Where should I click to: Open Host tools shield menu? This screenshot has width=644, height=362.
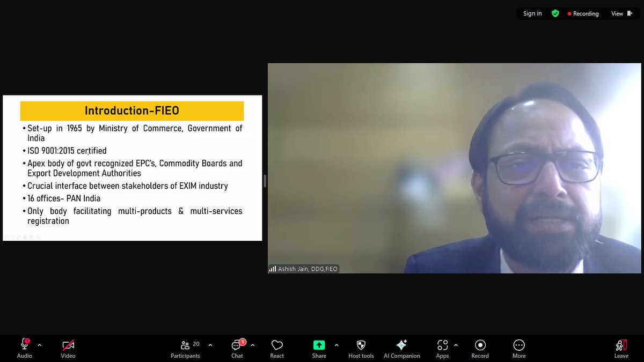coord(361,348)
